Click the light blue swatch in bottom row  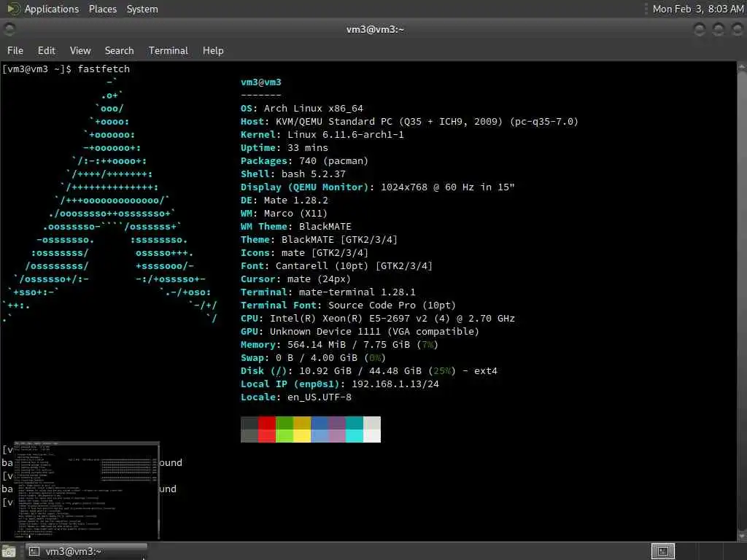(x=320, y=436)
